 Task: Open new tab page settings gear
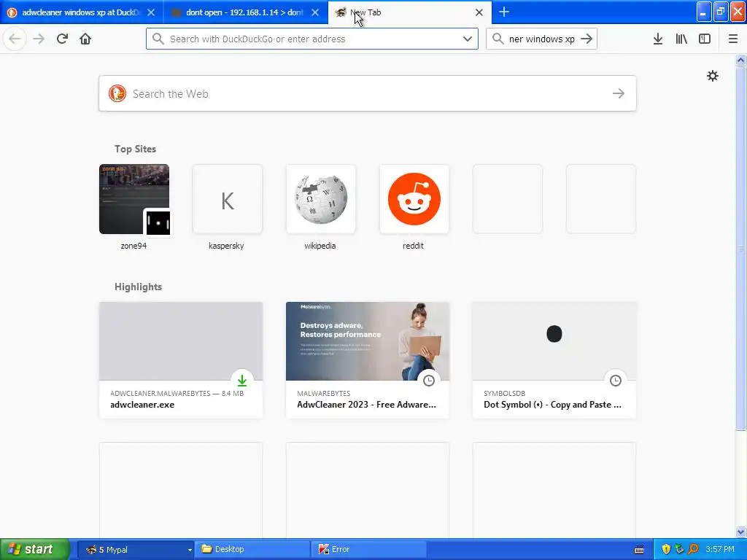[x=712, y=76]
